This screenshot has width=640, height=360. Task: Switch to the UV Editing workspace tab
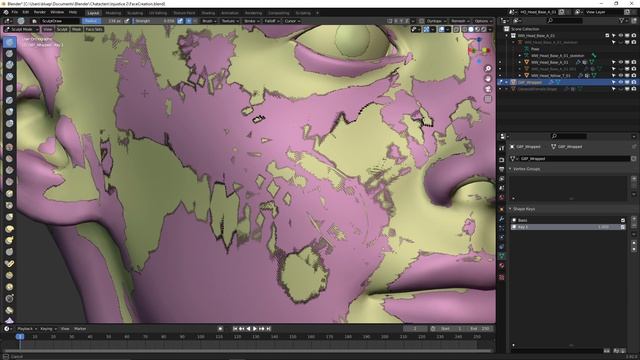(x=158, y=13)
